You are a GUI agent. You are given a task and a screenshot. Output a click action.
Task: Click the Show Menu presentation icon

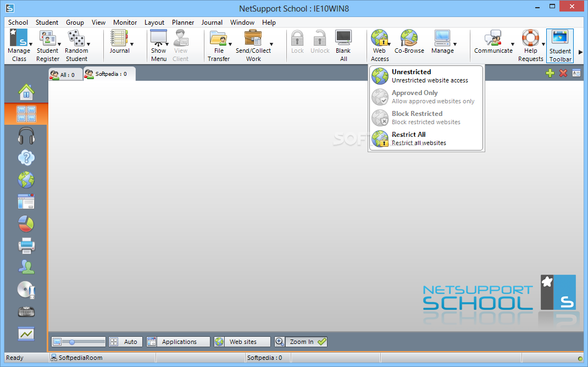(158, 38)
